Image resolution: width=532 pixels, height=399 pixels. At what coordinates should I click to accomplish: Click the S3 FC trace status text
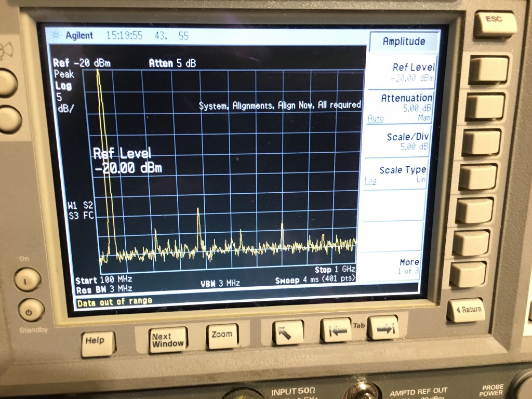coord(82,215)
